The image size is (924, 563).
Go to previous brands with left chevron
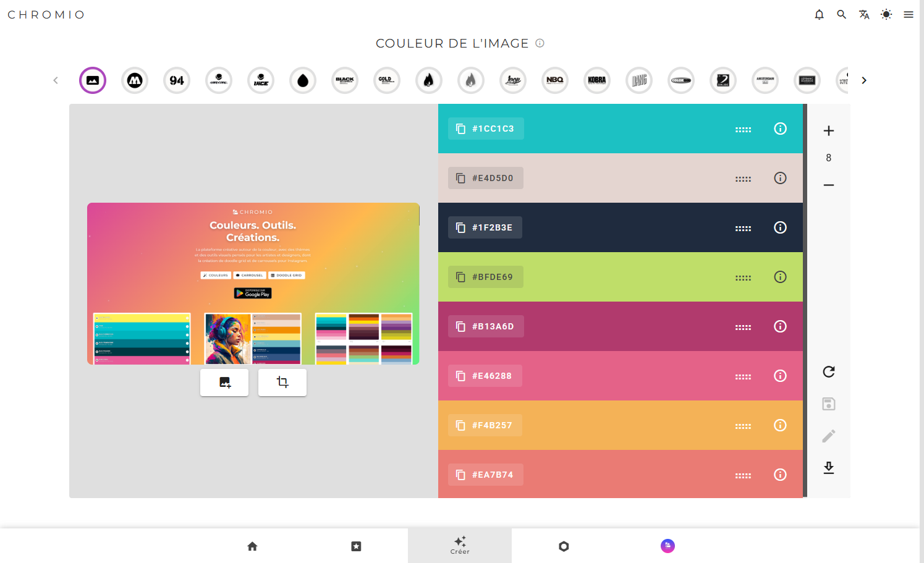pyautogui.click(x=56, y=80)
